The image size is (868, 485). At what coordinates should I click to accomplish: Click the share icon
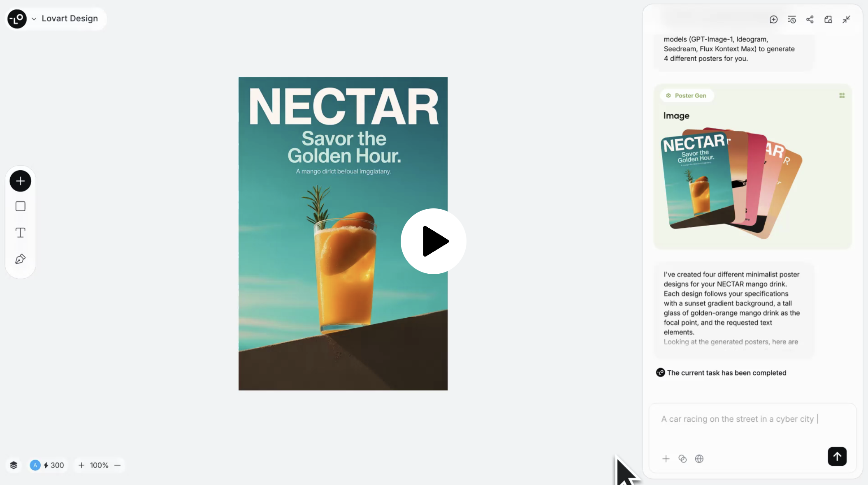[810, 20]
